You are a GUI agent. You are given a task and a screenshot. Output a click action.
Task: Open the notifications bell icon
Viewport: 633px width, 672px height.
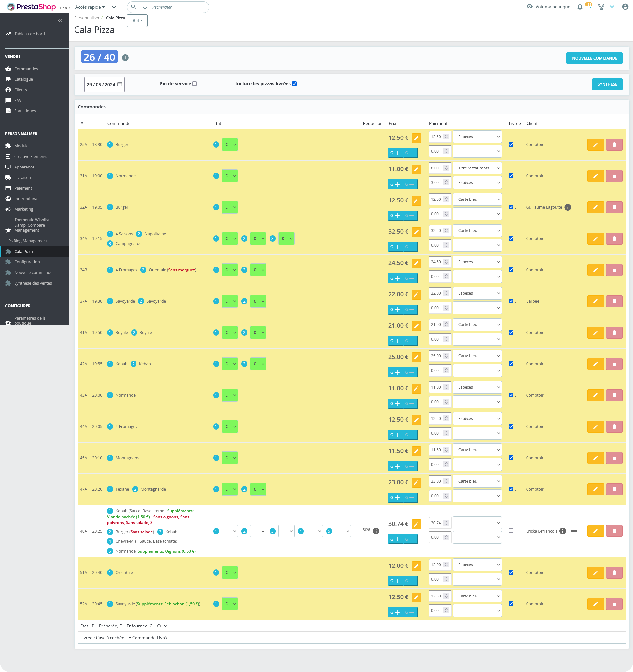(580, 7)
